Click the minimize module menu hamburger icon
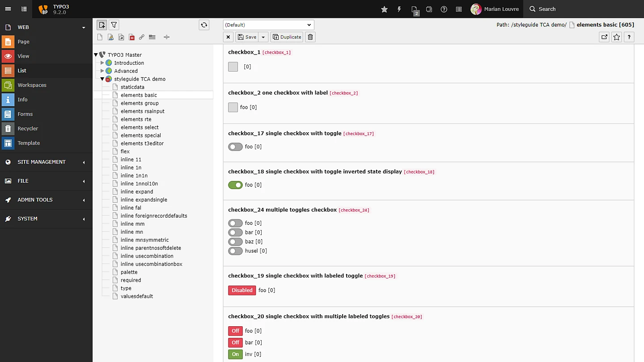This screenshot has height=362, width=644. pos(8,9)
